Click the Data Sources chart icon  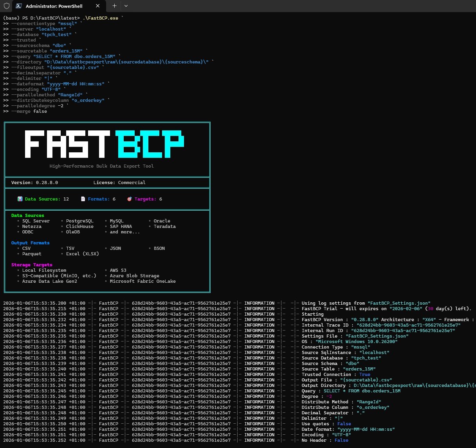(20, 199)
